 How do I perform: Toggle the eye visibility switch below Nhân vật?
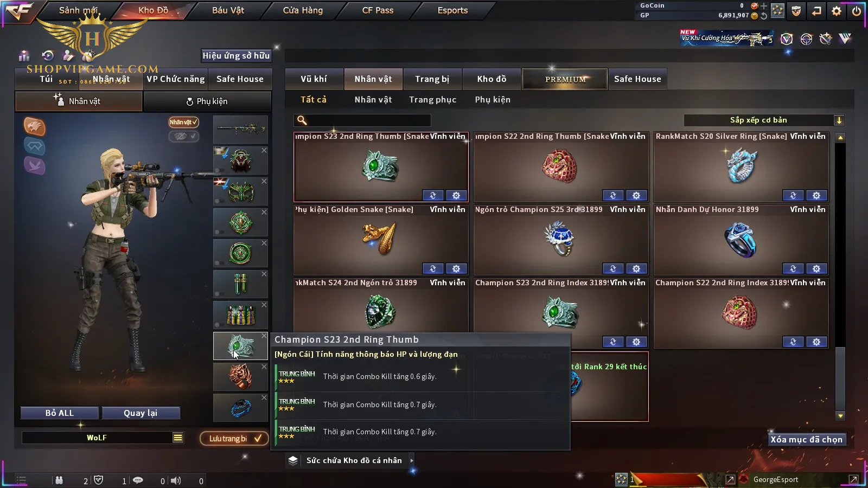[x=183, y=136]
